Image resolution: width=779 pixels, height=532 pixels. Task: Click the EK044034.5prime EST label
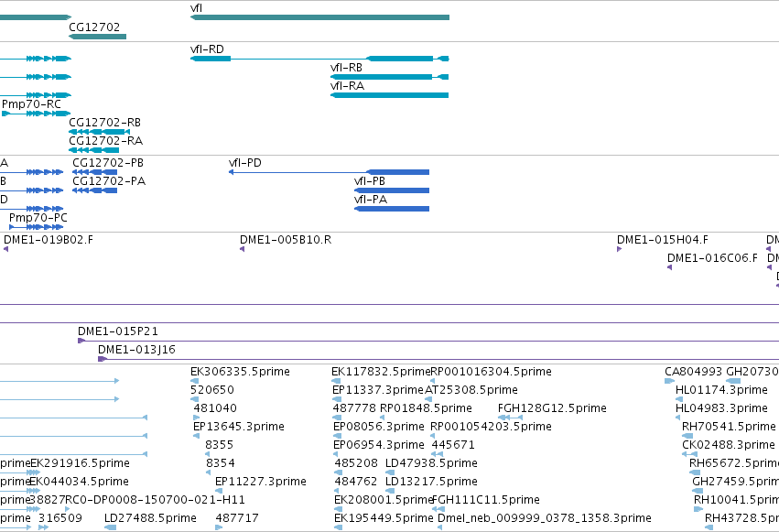pyautogui.click(x=79, y=482)
